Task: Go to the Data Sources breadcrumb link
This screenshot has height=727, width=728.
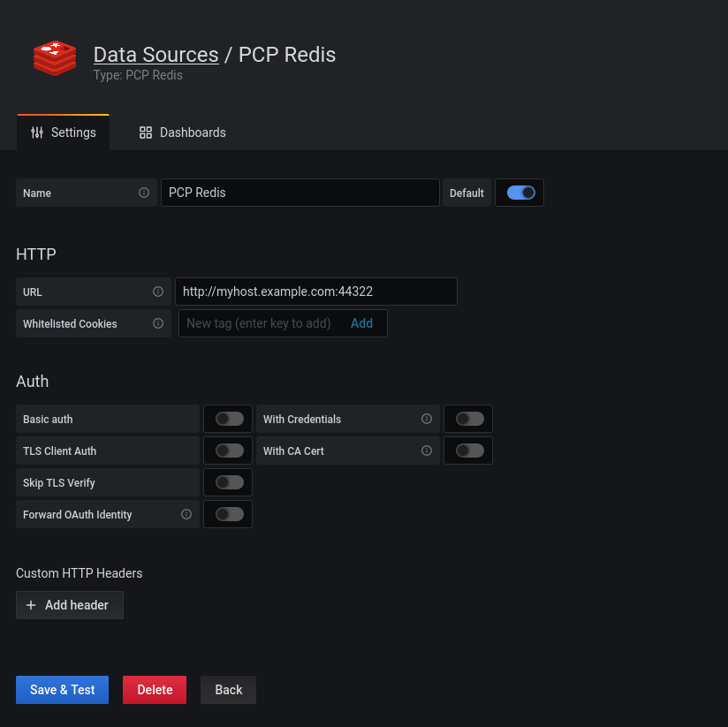Action: [x=155, y=55]
